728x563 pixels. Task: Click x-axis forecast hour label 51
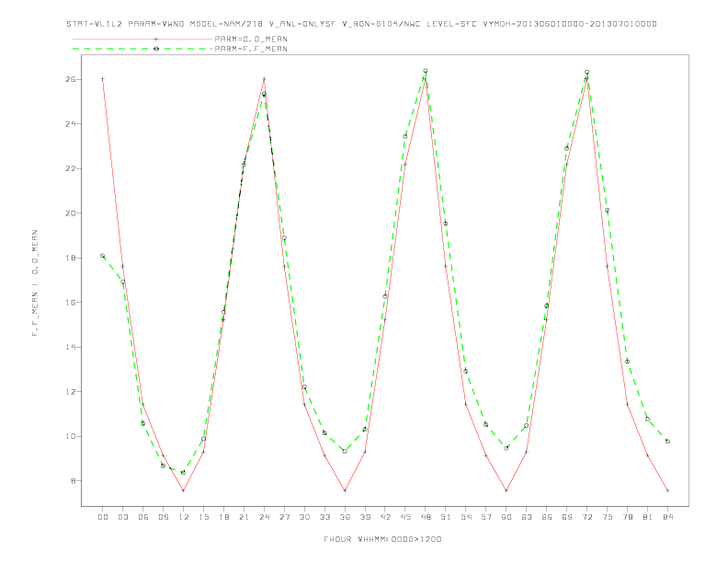pos(446,517)
